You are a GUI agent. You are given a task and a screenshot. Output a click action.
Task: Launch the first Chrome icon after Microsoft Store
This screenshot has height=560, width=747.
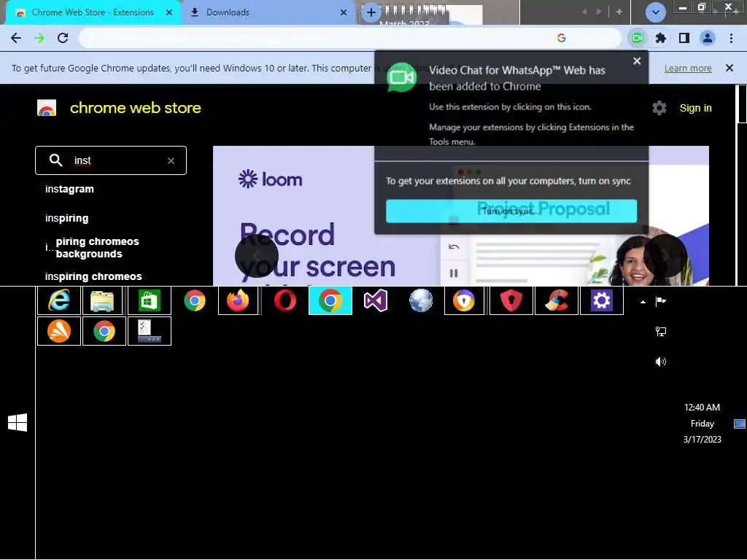click(x=194, y=300)
